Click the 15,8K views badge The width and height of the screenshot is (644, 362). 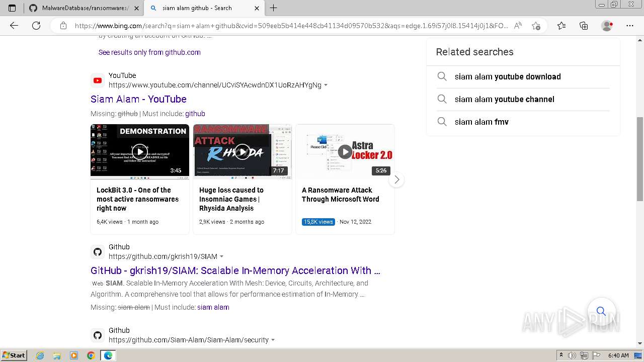318,222
